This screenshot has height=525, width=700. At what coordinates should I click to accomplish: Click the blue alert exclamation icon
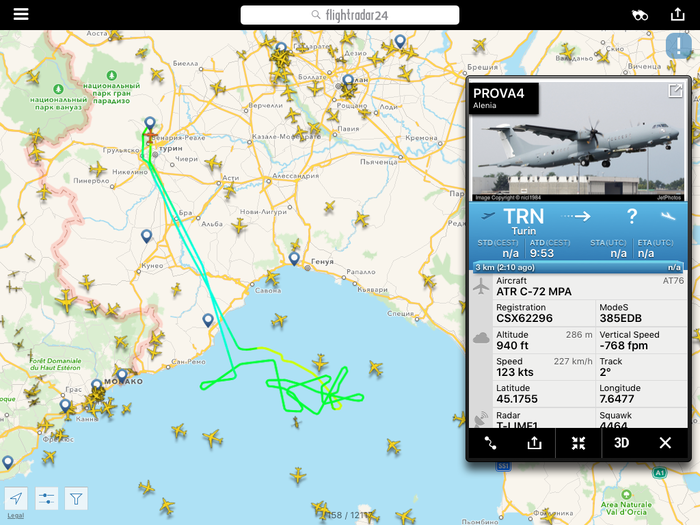679,46
